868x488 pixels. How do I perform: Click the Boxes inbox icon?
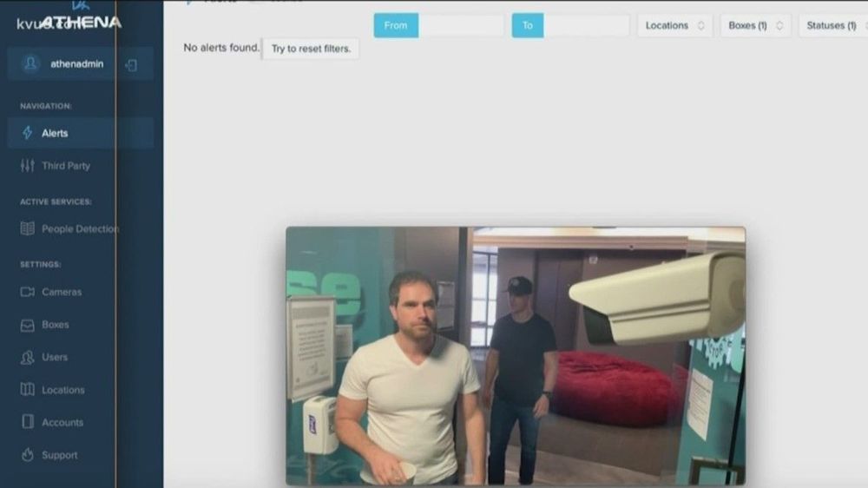(27, 325)
